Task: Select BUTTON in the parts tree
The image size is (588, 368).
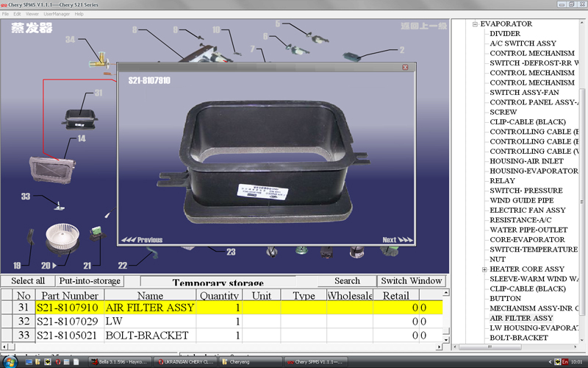Action: click(505, 298)
